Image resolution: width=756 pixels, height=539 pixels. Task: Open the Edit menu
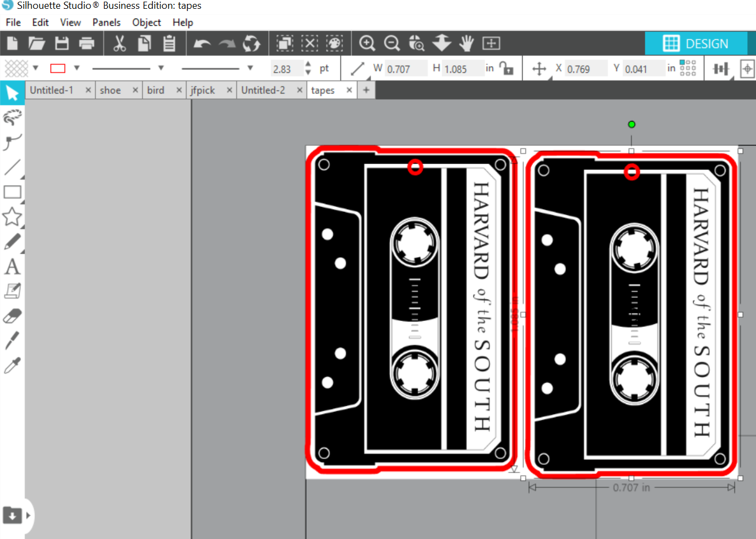point(40,23)
